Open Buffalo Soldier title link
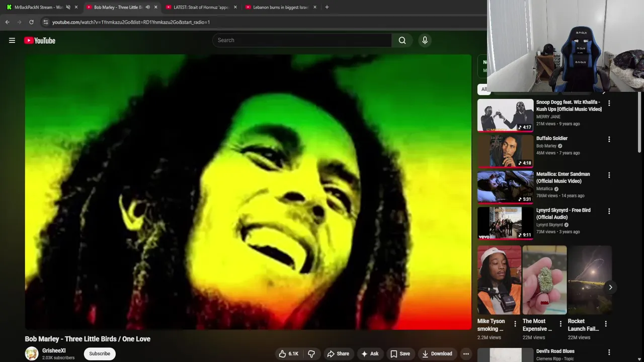The height and width of the screenshot is (362, 644). tap(552, 138)
